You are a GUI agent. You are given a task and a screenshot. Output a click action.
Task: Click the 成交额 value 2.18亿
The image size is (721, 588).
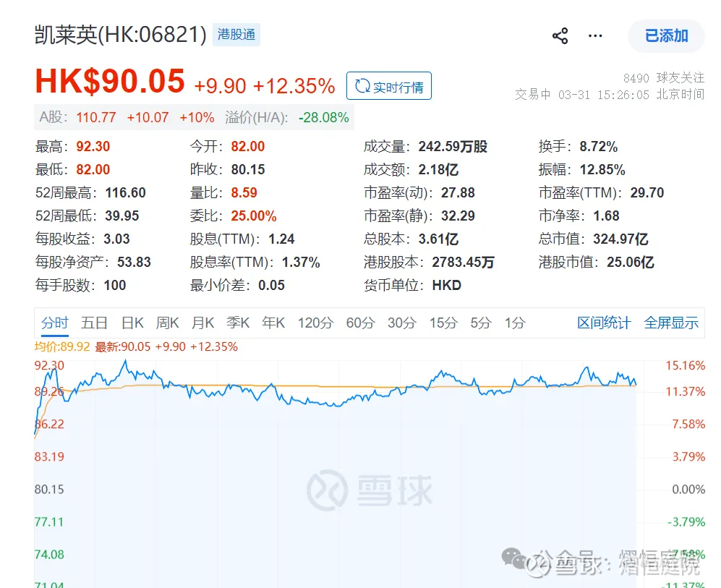click(x=438, y=170)
